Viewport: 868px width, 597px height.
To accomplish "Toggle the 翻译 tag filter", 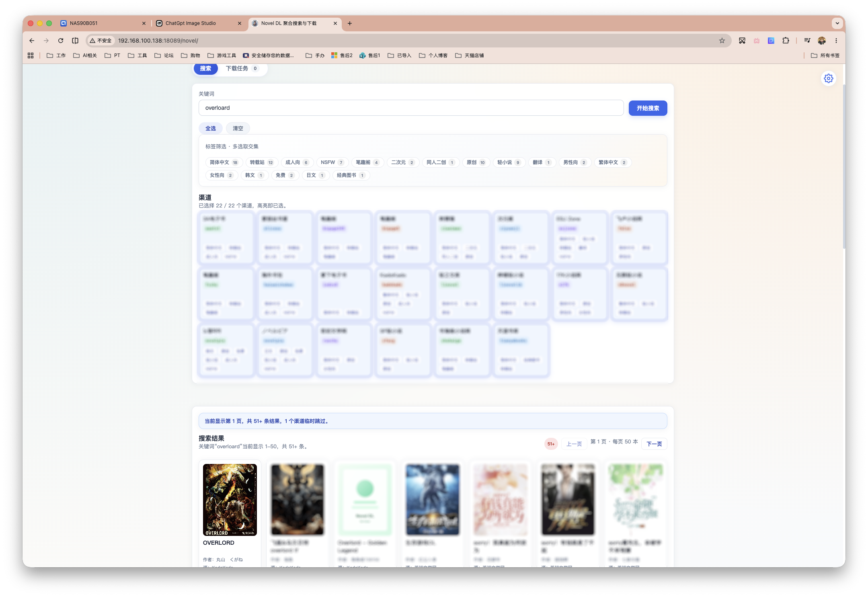I will point(542,162).
